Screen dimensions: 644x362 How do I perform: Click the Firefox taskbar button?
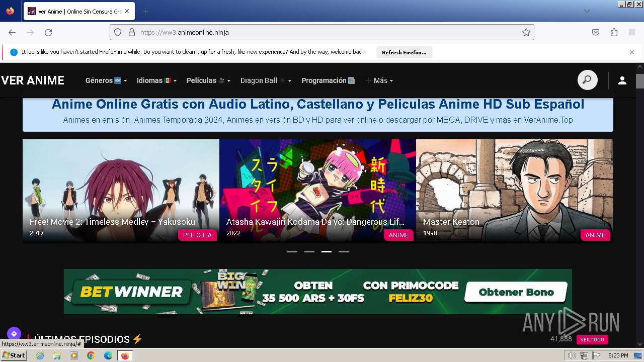(125, 355)
